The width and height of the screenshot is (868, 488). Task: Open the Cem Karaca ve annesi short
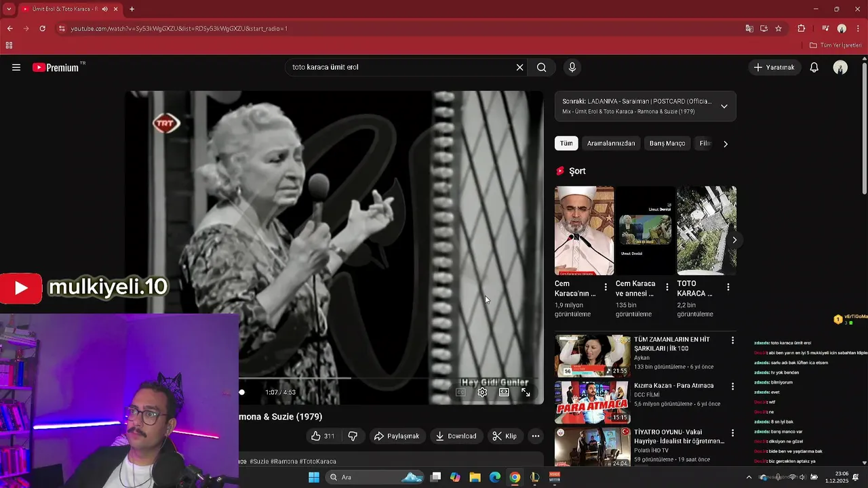tap(645, 230)
